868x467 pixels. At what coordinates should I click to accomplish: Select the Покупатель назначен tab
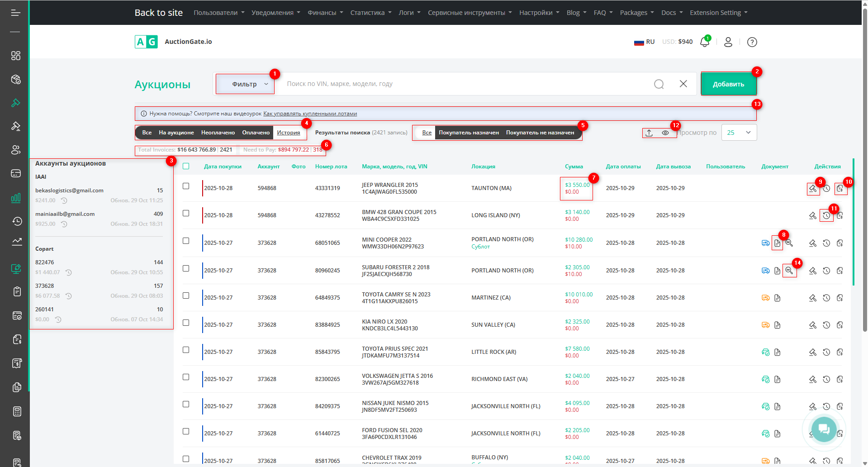click(469, 133)
